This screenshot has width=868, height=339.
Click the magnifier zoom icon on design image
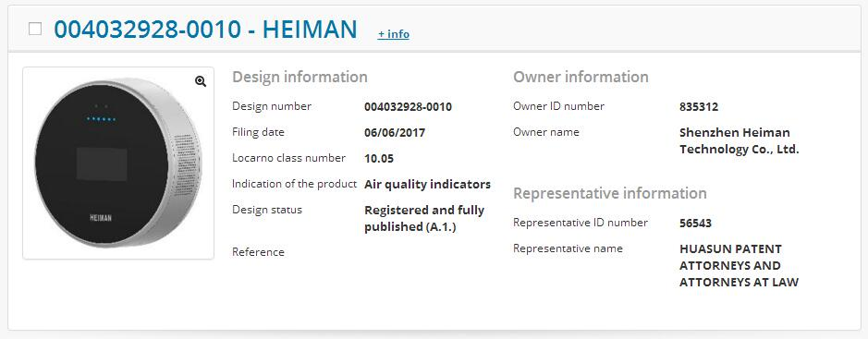[201, 81]
